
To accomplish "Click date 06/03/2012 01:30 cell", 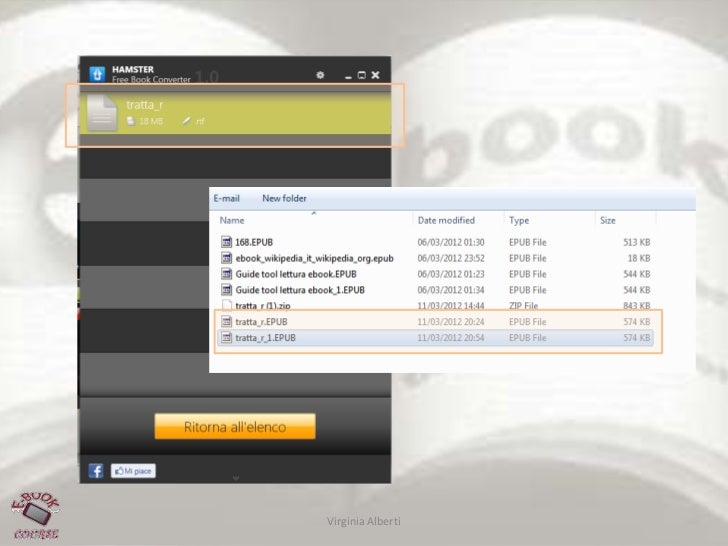I will [451, 242].
